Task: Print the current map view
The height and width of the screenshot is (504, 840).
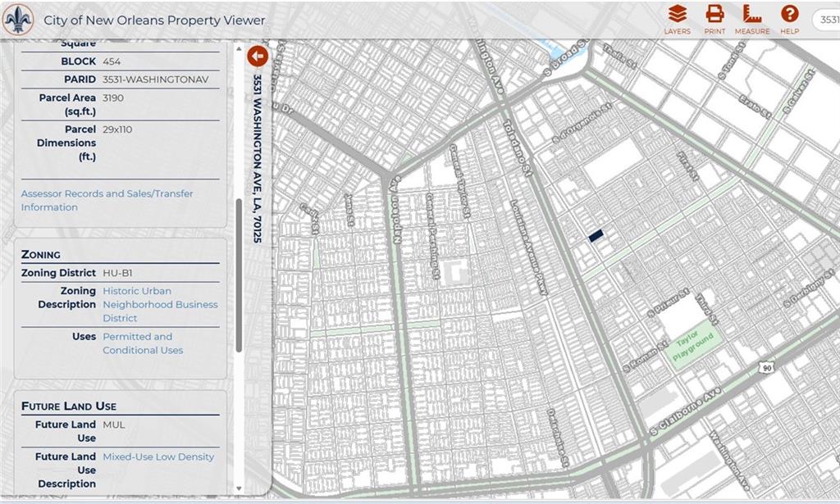Action: point(714,20)
